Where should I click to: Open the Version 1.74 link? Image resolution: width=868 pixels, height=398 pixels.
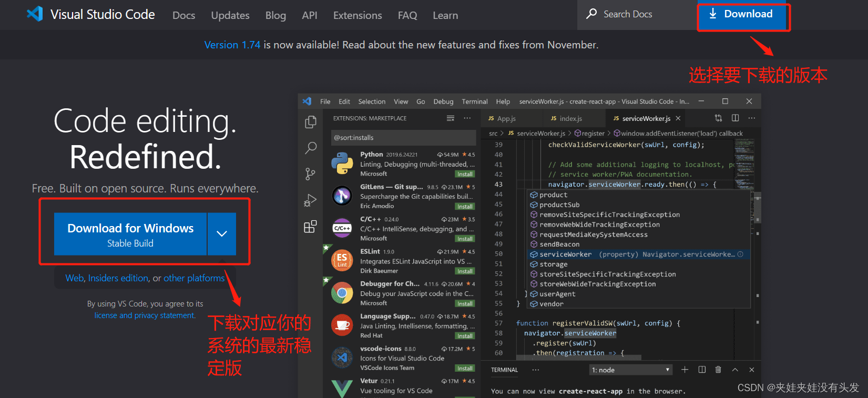coord(232,45)
